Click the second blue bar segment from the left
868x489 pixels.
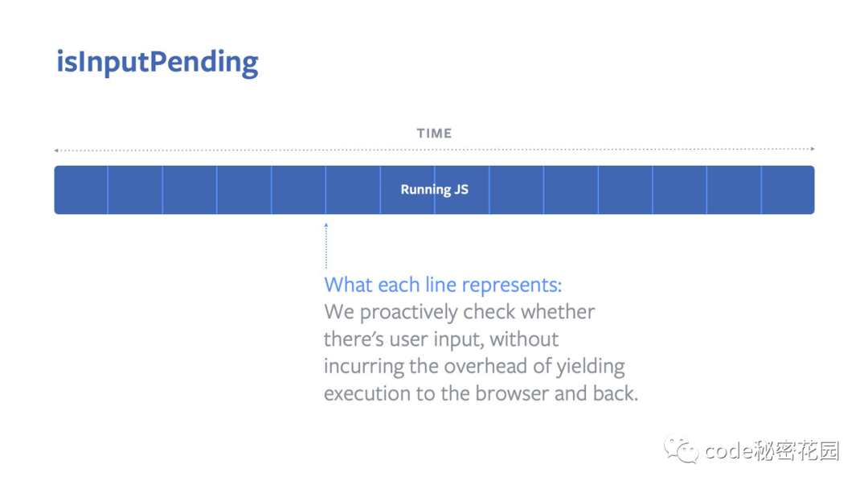click(x=135, y=190)
